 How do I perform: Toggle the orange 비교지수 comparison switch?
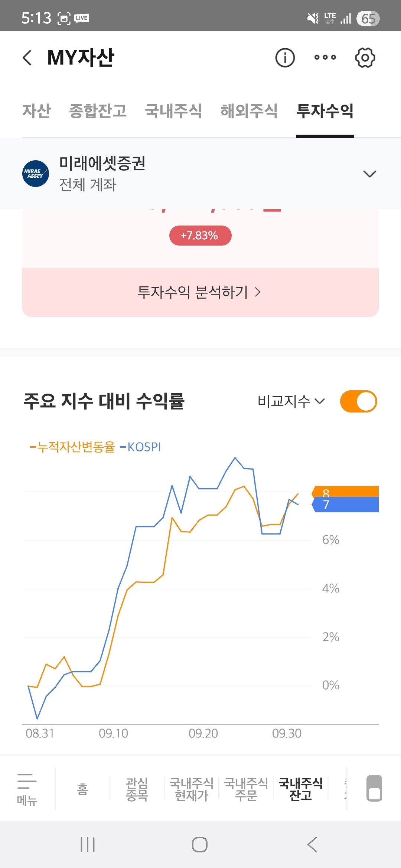[x=358, y=401]
